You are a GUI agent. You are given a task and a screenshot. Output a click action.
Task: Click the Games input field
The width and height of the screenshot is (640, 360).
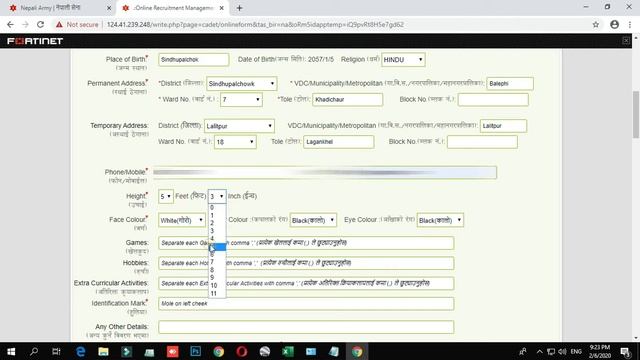[306, 243]
